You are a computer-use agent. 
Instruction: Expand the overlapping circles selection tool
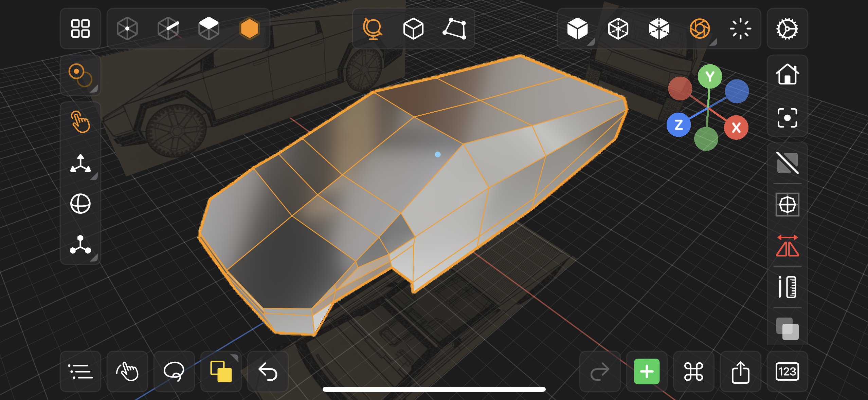coord(80,75)
